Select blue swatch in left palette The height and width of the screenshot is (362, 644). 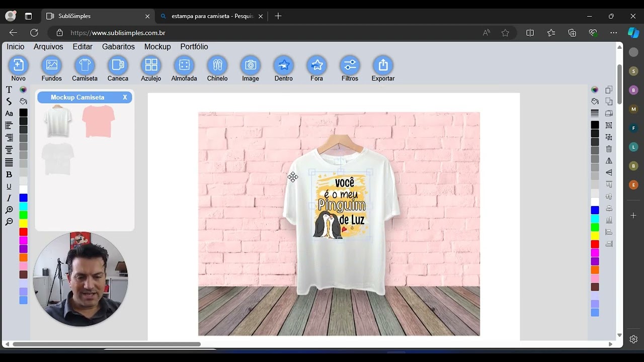23,198
